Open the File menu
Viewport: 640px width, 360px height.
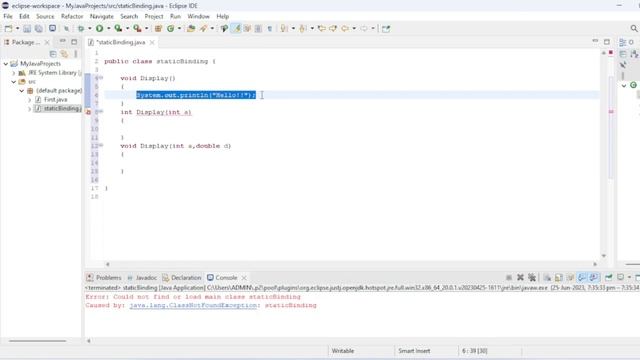[x=8, y=16]
